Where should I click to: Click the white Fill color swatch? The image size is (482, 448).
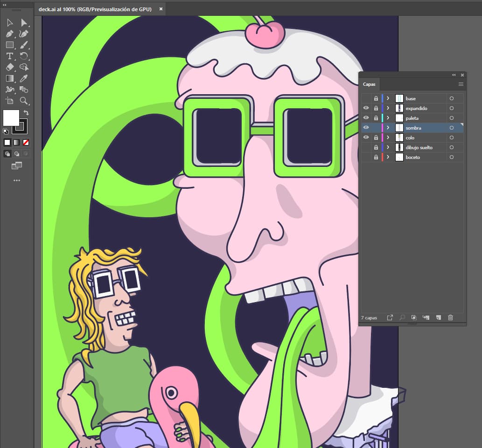pos(11,118)
